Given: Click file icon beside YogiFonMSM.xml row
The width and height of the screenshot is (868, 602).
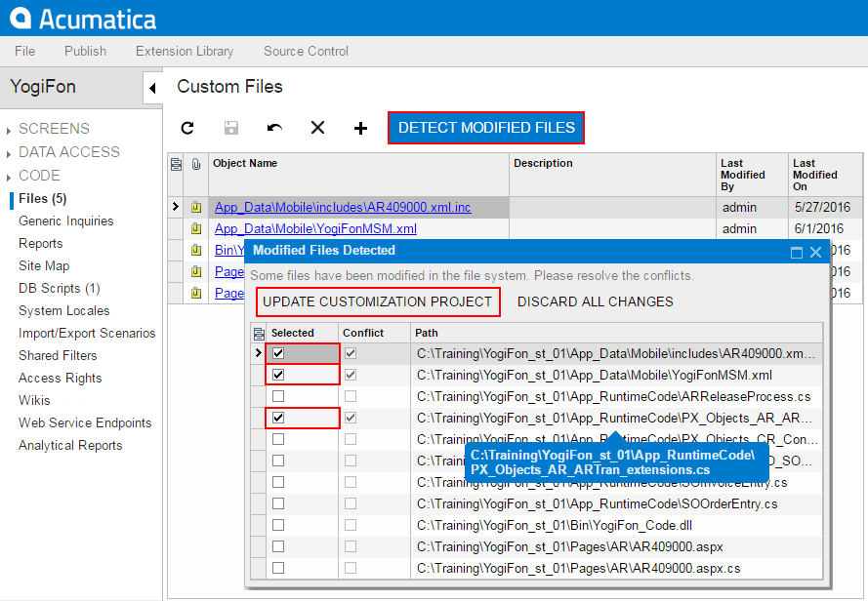Looking at the screenshot, I should (195, 229).
